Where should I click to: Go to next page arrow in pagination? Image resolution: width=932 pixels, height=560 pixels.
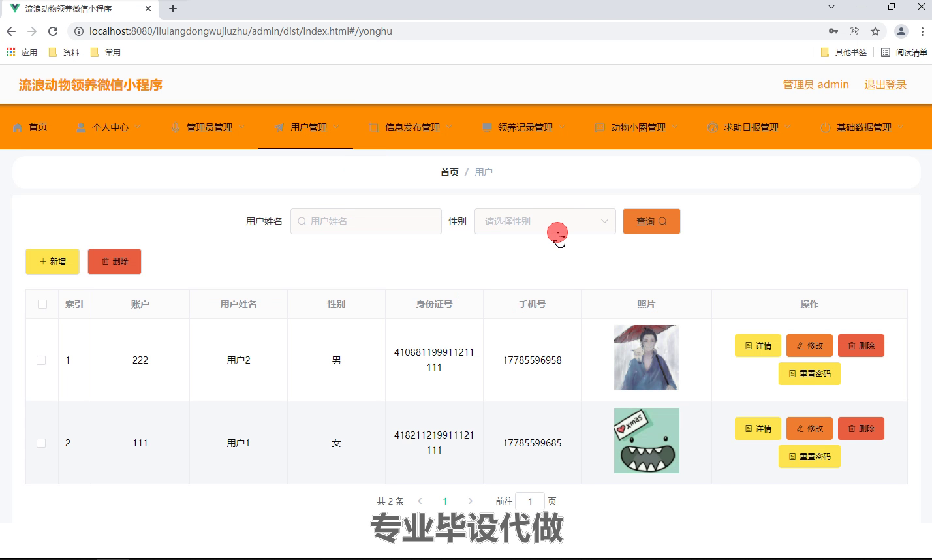(470, 501)
